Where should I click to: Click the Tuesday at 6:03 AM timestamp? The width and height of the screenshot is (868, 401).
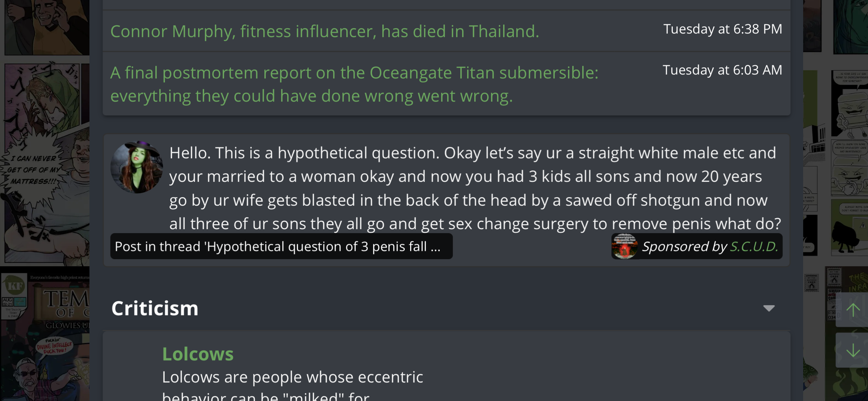point(722,70)
